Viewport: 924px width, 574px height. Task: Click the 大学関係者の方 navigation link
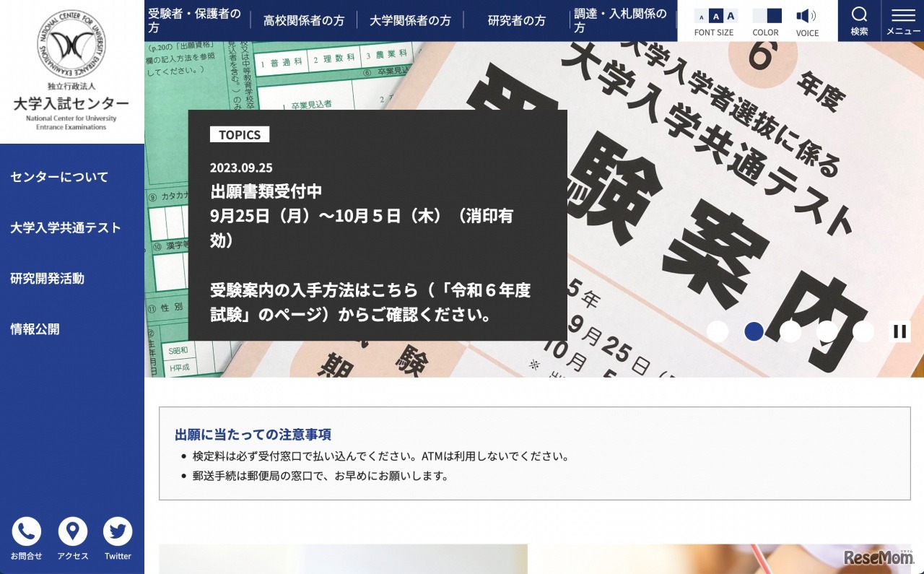[x=410, y=21]
